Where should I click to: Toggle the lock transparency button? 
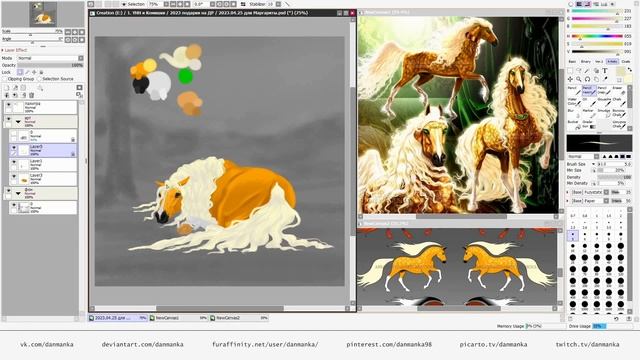pyautogui.click(x=20, y=72)
